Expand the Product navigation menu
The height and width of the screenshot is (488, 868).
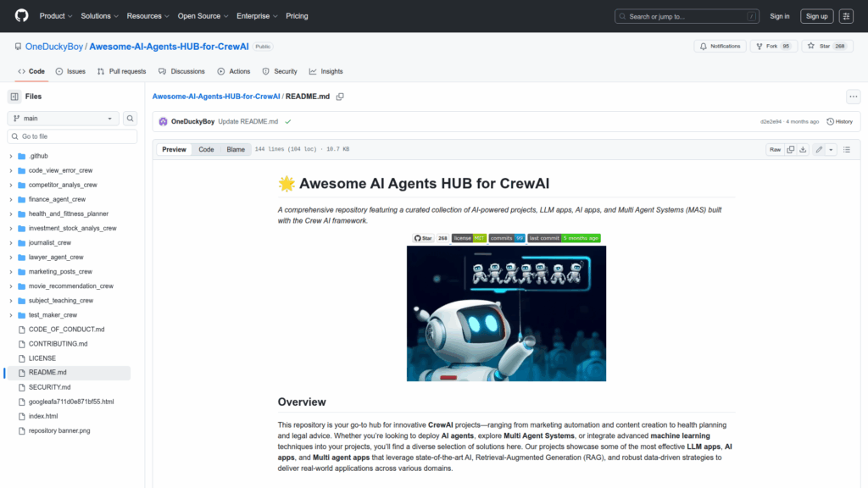[x=56, y=16]
